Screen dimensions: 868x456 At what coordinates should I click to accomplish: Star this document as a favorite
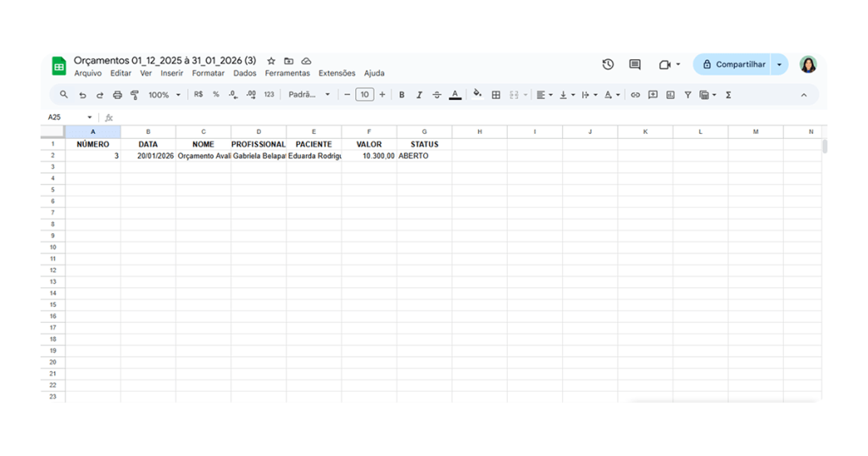point(271,61)
